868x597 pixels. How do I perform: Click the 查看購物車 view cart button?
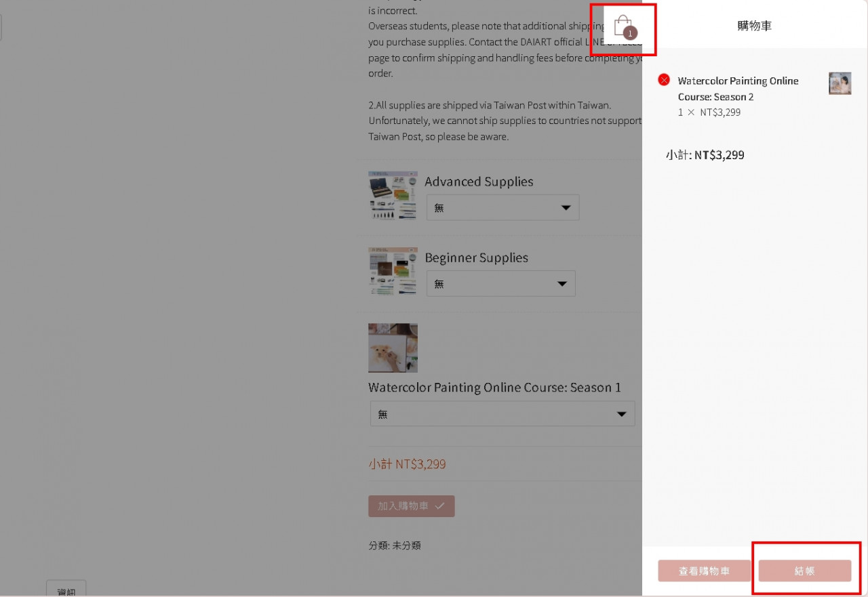tap(704, 571)
